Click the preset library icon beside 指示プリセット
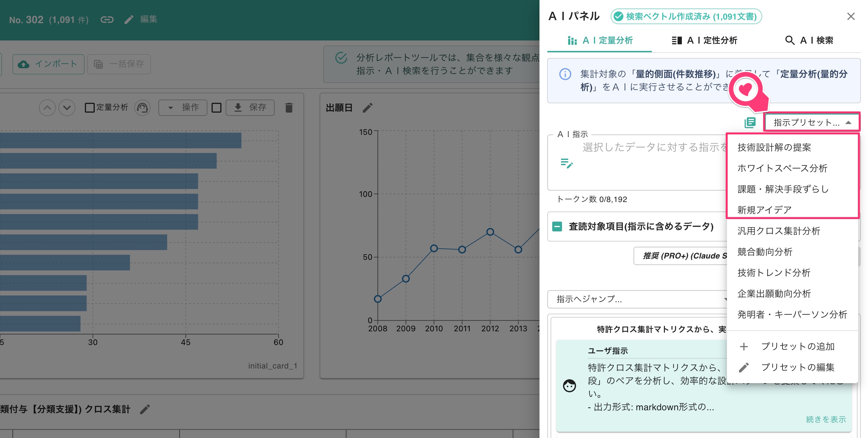 [x=750, y=122]
